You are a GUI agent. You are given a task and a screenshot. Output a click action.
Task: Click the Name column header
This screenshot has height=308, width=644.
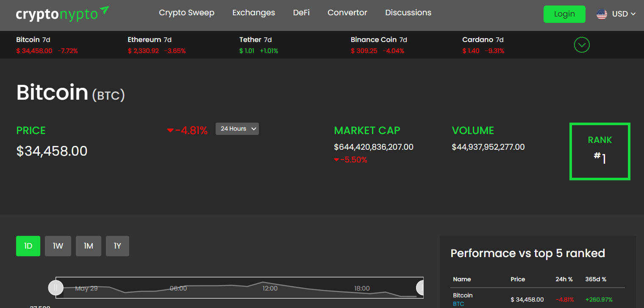tap(462, 279)
